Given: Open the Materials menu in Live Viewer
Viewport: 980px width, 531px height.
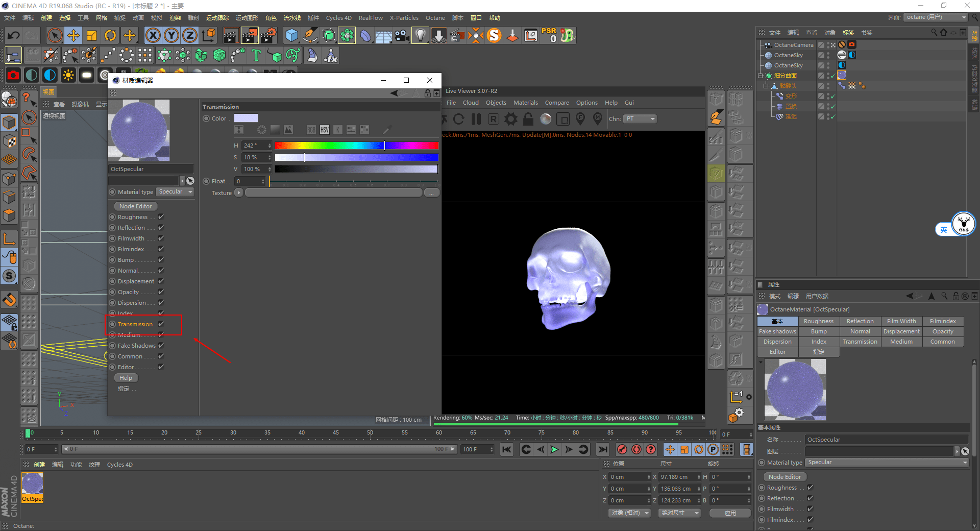Looking at the screenshot, I should point(525,103).
